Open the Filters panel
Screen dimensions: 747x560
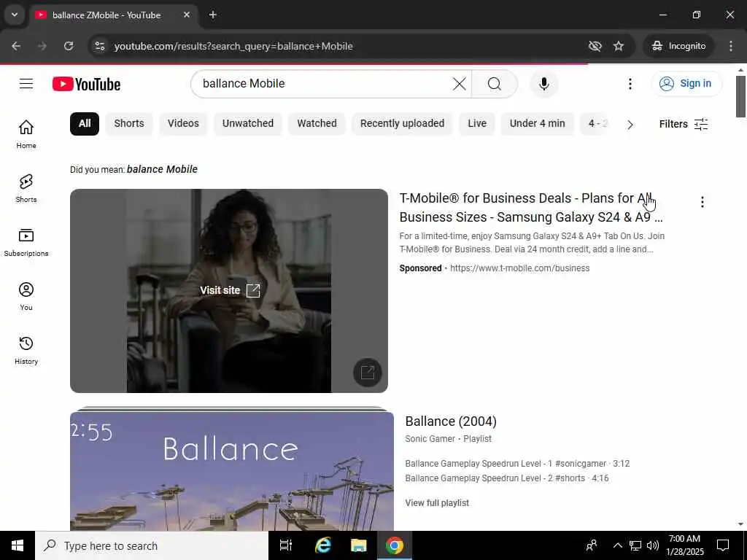coord(684,124)
